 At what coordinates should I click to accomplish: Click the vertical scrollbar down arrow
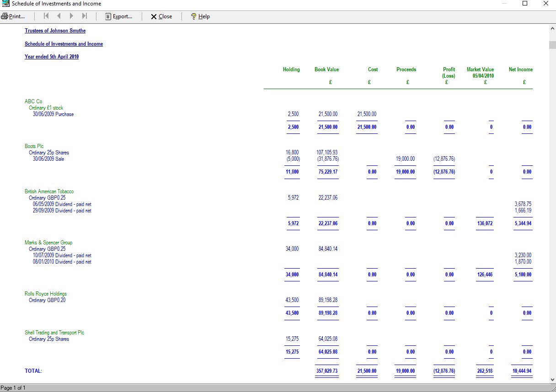[x=552, y=379]
